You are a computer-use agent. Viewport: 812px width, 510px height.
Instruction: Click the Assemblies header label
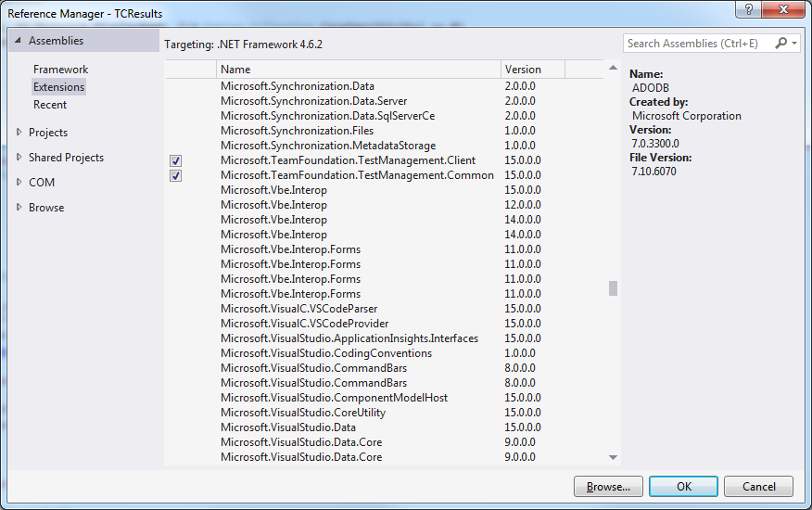(56, 41)
